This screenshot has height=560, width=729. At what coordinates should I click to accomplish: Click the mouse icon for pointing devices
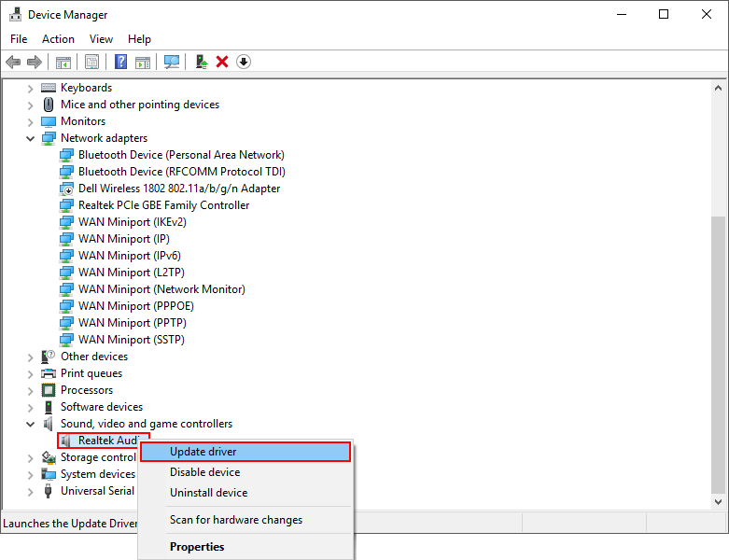click(x=49, y=105)
